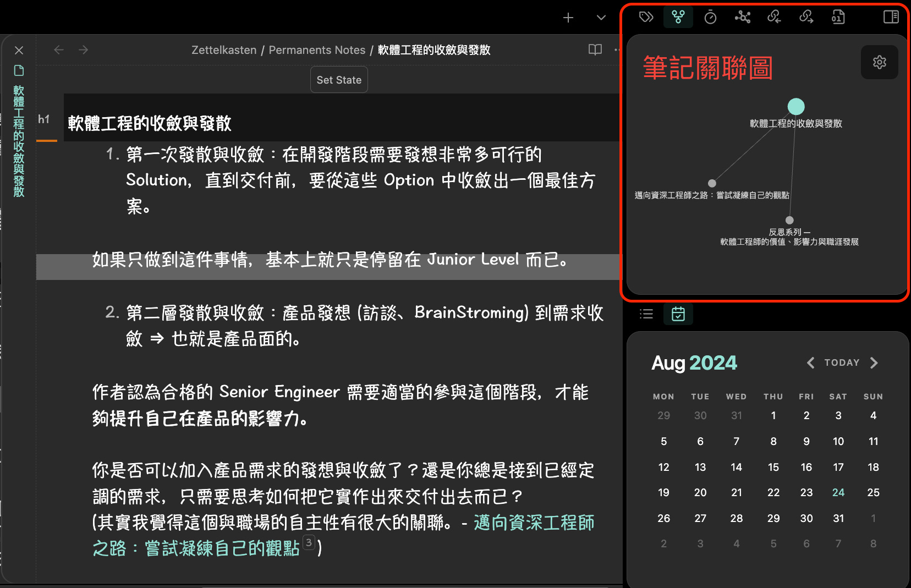Viewport: 911px width, 588px height.
Task: Open graph settings gear
Action: coord(879,62)
